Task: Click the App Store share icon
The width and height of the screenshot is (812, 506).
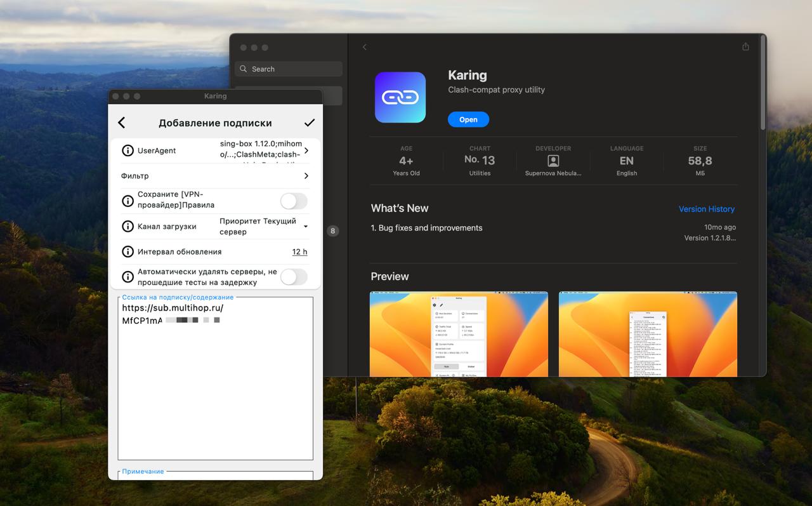Action: click(x=745, y=46)
